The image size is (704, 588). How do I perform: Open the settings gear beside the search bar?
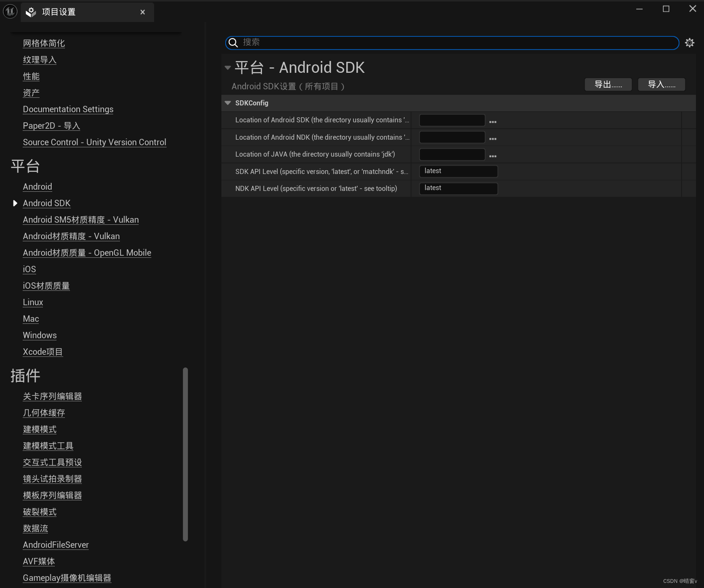click(x=690, y=43)
